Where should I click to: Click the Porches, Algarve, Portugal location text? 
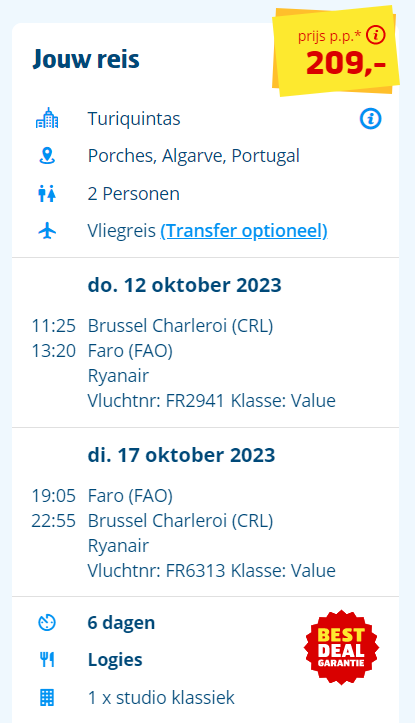[194, 156]
